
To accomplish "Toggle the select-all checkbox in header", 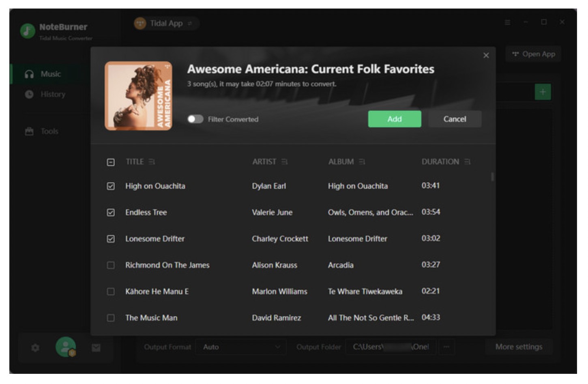I will pos(111,162).
